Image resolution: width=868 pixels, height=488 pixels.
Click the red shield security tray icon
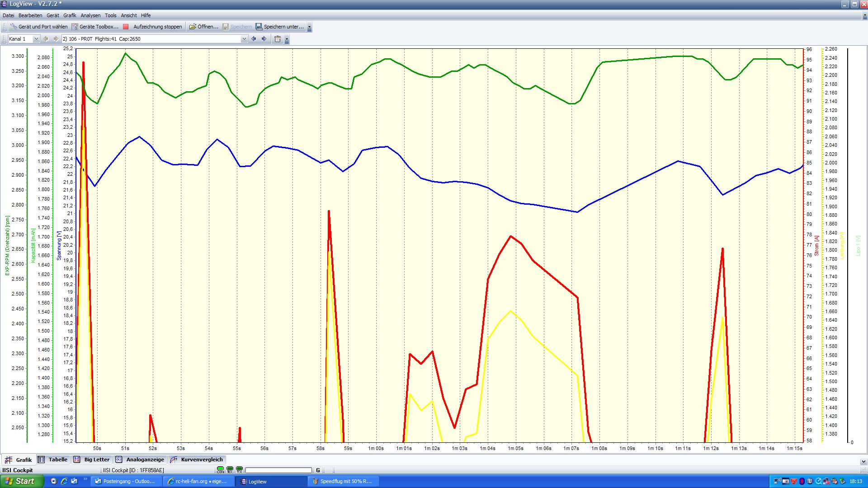(793, 481)
